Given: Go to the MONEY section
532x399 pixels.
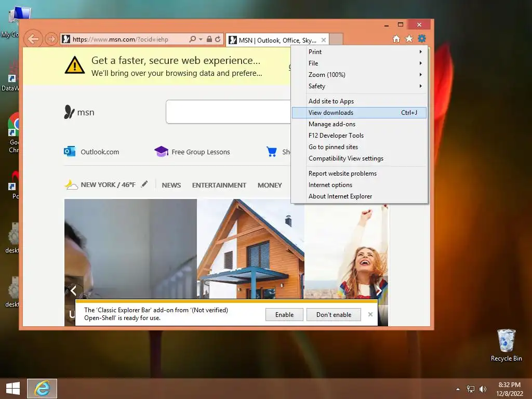Looking at the screenshot, I should (x=270, y=185).
